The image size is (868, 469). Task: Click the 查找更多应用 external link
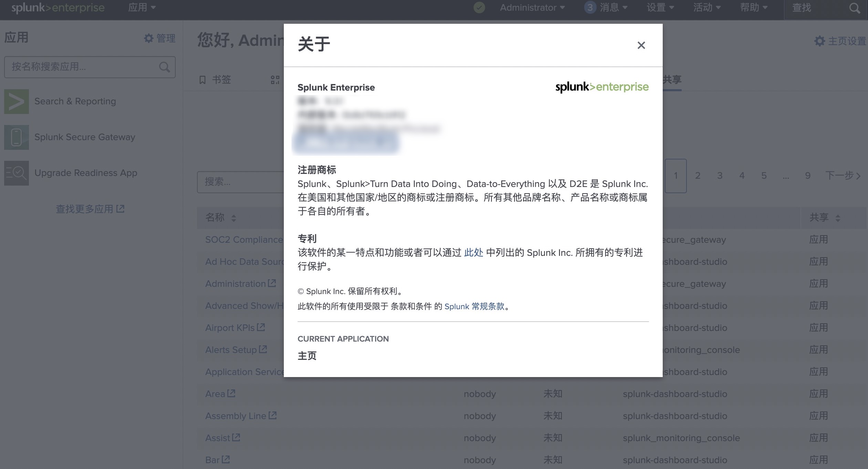click(x=90, y=209)
